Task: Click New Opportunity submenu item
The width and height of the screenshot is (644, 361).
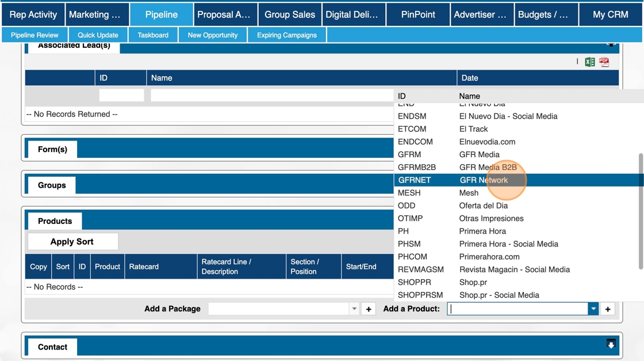Action: 213,35
